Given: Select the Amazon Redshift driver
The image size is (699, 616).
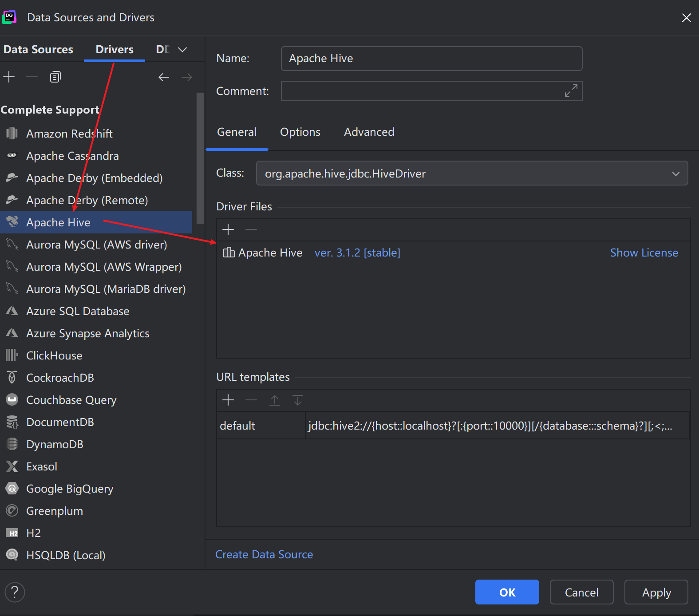Looking at the screenshot, I should [x=96, y=134].
